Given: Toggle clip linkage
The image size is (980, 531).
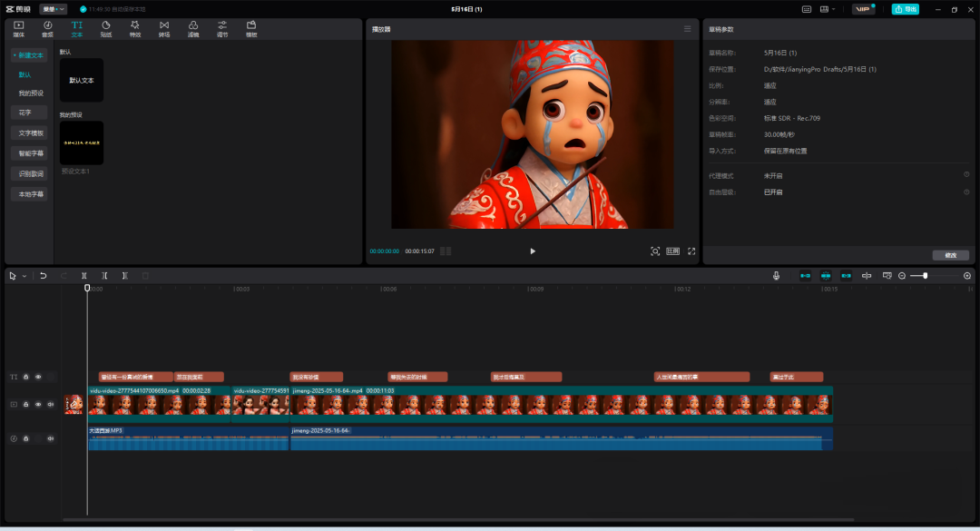Looking at the screenshot, I should click(847, 276).
